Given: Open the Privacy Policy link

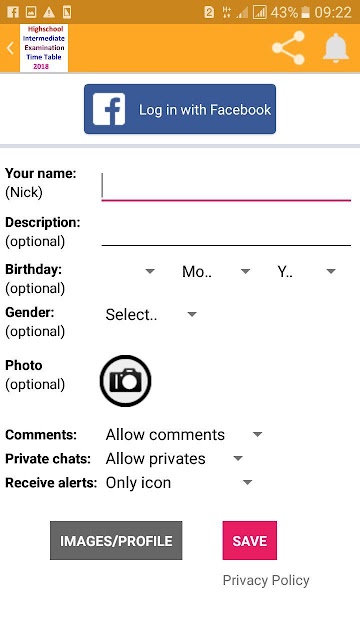Looking at the screenshot, I should [266, 580].
